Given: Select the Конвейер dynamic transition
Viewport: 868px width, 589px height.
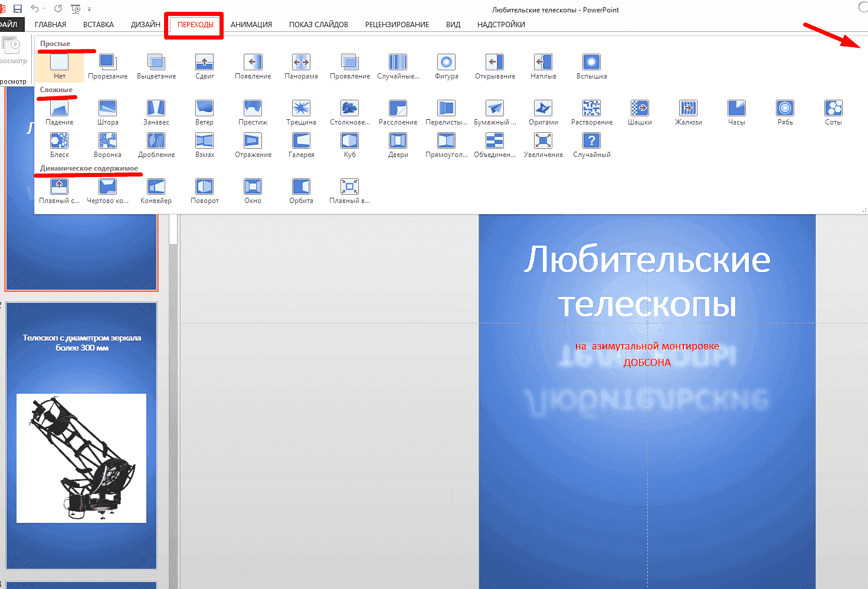Looking at the screenshot, I should [x=156, y=191].
